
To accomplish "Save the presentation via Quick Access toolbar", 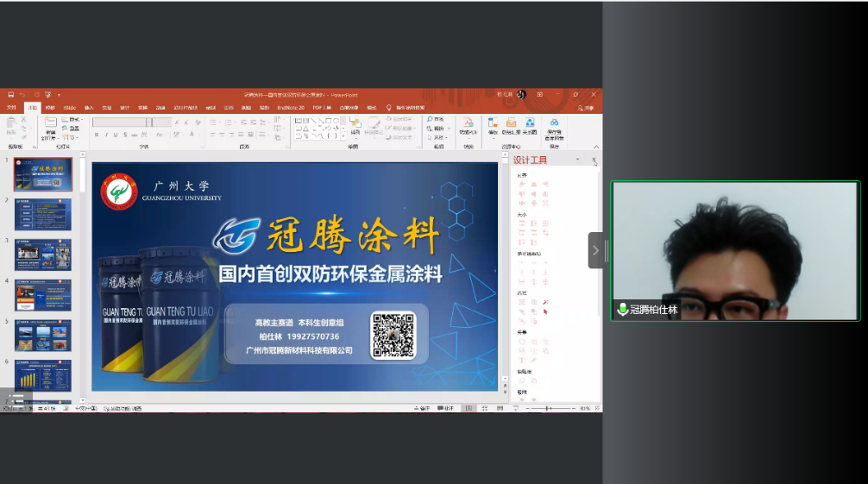I will 11,95.
